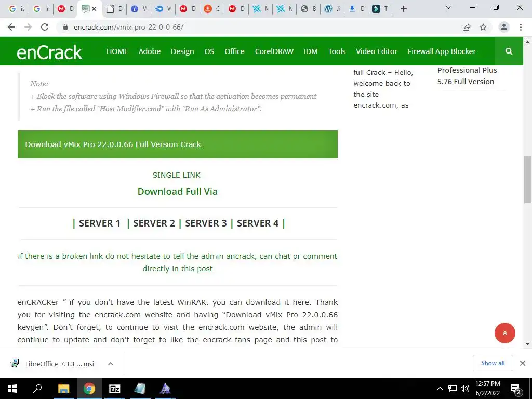The height and width of the screenshot is (399, 532).
Task: Click the browser forward arrow
Action: (x=28, y=27)
